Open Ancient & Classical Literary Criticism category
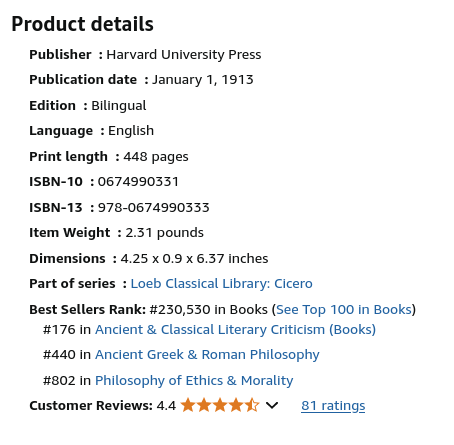 (235, 330)
